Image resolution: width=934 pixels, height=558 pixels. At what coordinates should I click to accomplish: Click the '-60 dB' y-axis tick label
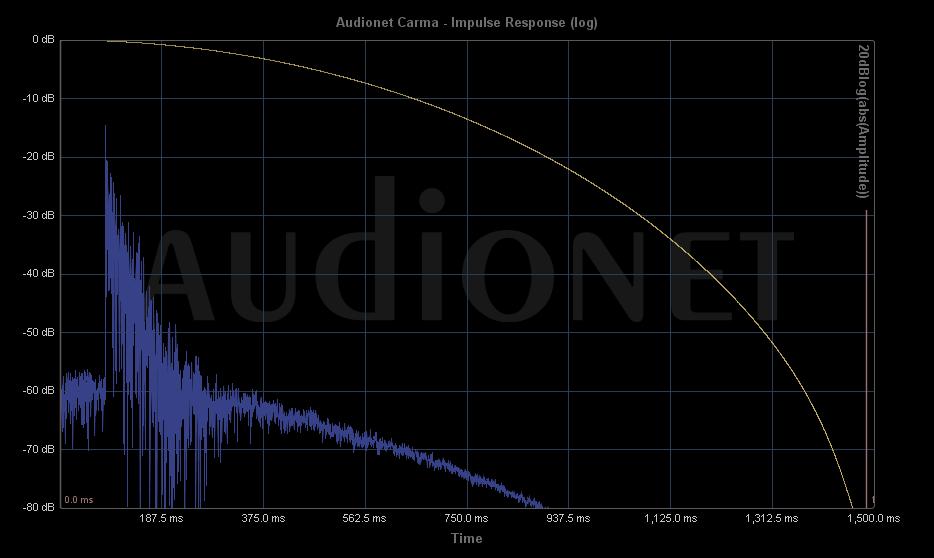click(x=39, y=391)
